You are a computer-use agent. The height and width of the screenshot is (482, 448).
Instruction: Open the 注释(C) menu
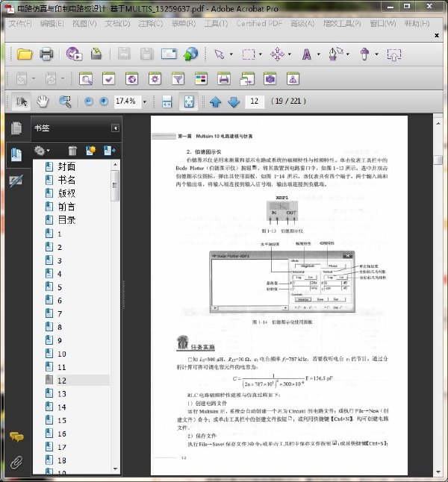coord(151,23)
